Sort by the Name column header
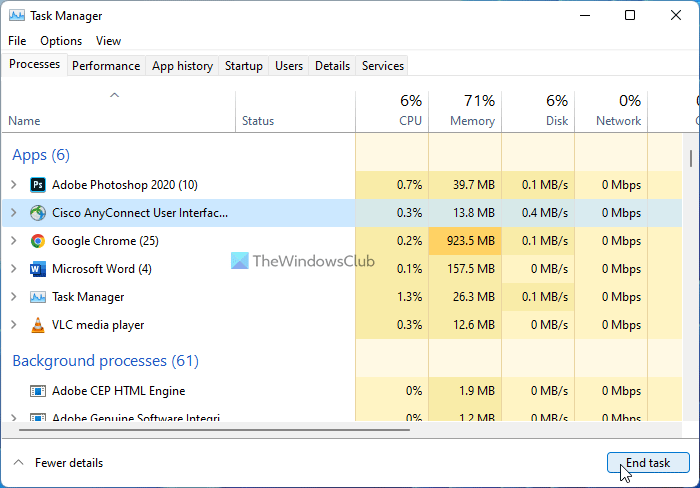This screenshot has width=700, height=488. point(119,112)
